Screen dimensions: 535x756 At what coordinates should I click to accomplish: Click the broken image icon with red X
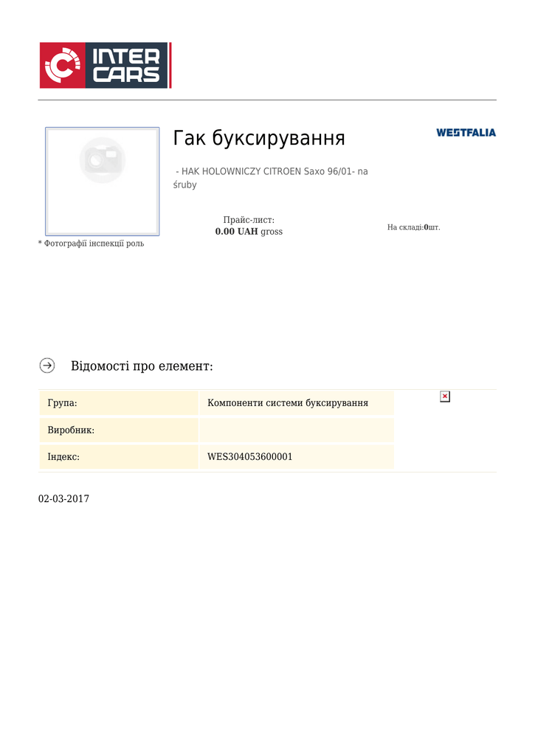click(x=445, y=396)
